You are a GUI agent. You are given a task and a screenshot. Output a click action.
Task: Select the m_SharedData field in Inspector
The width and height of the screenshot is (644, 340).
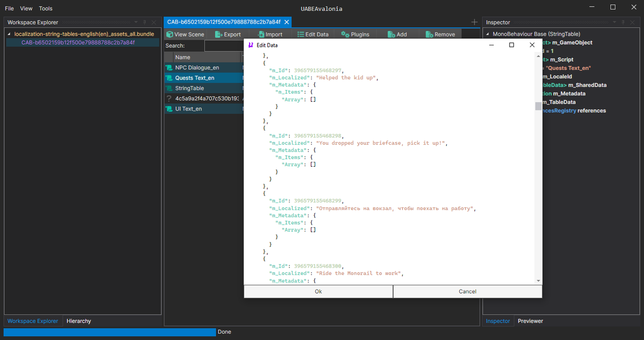click(x=587, y=85)
